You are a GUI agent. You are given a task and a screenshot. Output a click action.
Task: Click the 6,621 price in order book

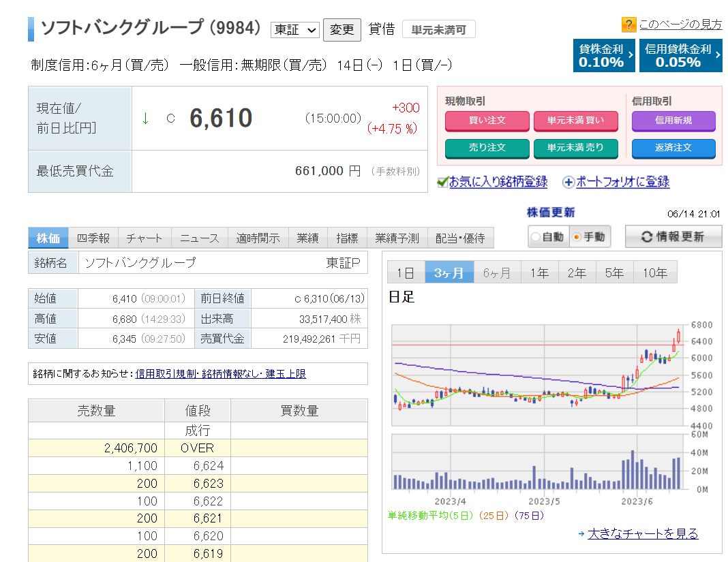click(x=209, y=518)
